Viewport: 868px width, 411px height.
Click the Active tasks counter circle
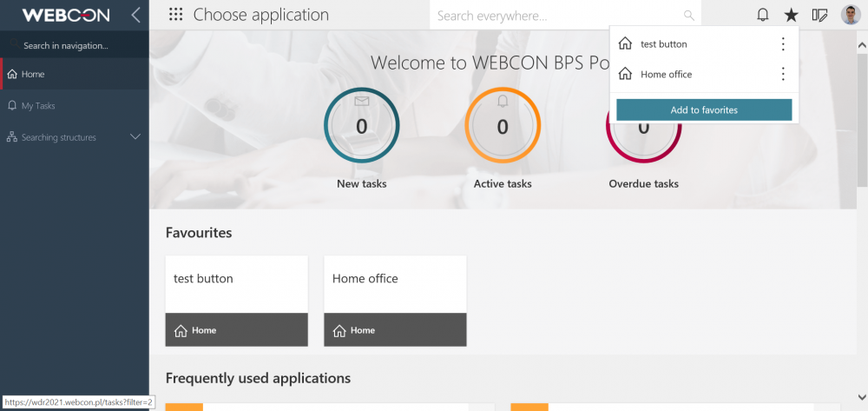pyautogui.click(x=502, y=126)
